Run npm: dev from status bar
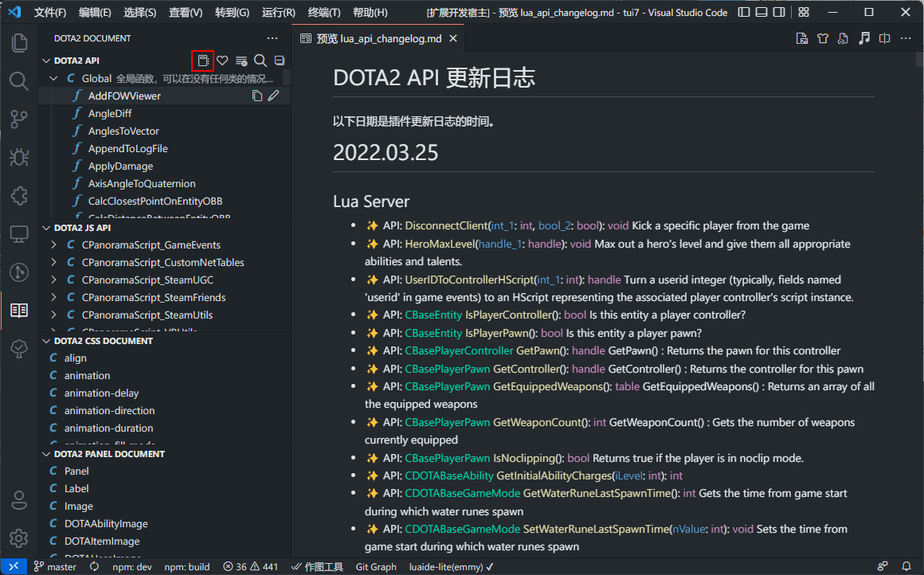Image resolution: width=924 pixels, height=575 pixels. 132,567
